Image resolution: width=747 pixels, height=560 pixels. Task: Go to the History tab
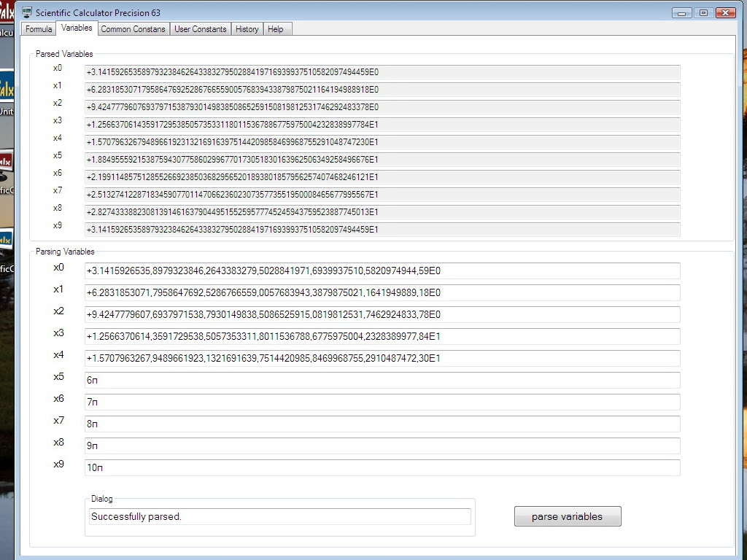click(x=247, y=29)
